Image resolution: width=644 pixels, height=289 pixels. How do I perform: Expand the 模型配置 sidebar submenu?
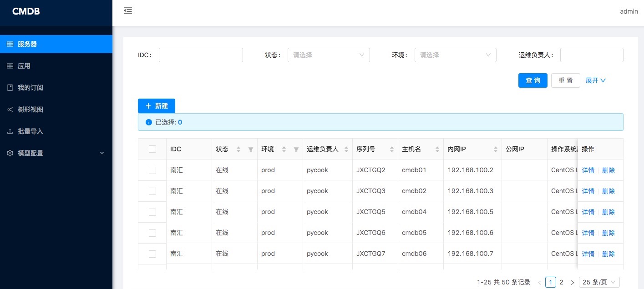(x=56, y=153)
